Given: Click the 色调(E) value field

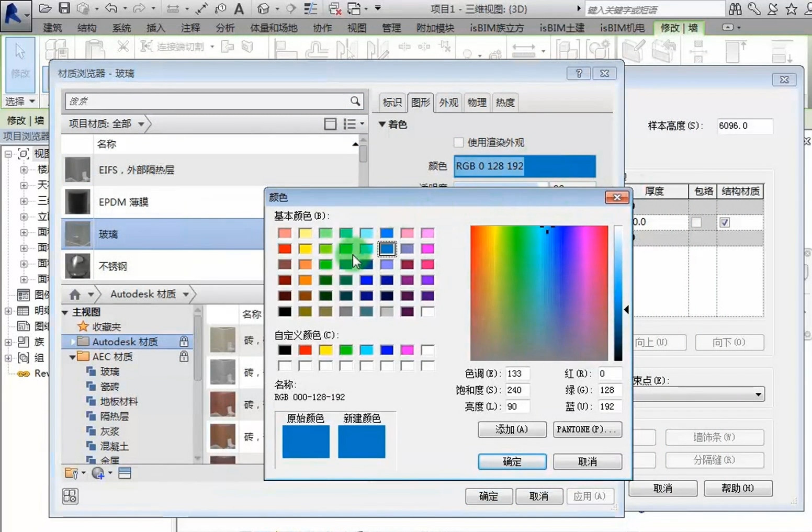Looking at the screenshot, I should tap(517, 373).
